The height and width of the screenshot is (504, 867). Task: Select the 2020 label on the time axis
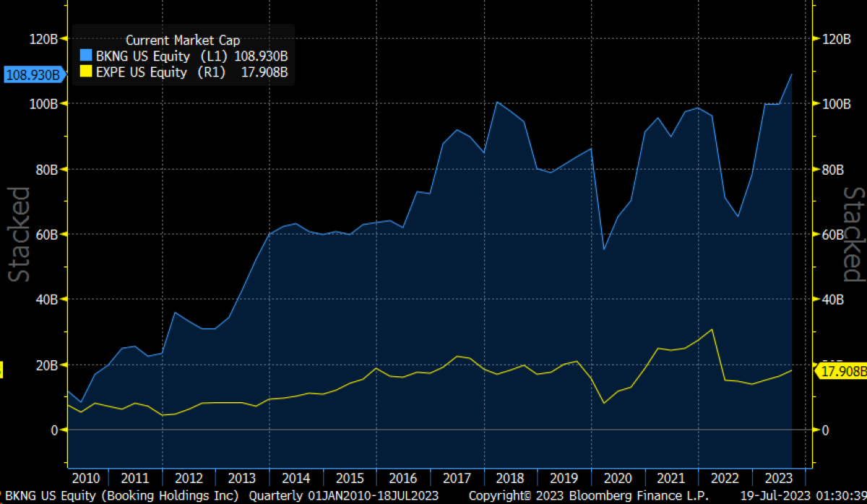(x=618, y=478)
